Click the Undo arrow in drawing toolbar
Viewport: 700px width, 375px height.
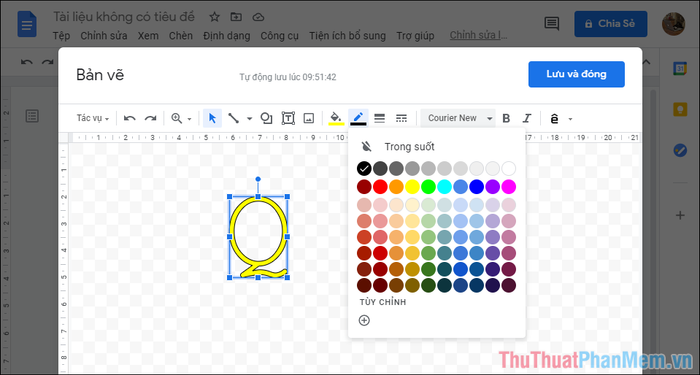[x=129, y=118]
